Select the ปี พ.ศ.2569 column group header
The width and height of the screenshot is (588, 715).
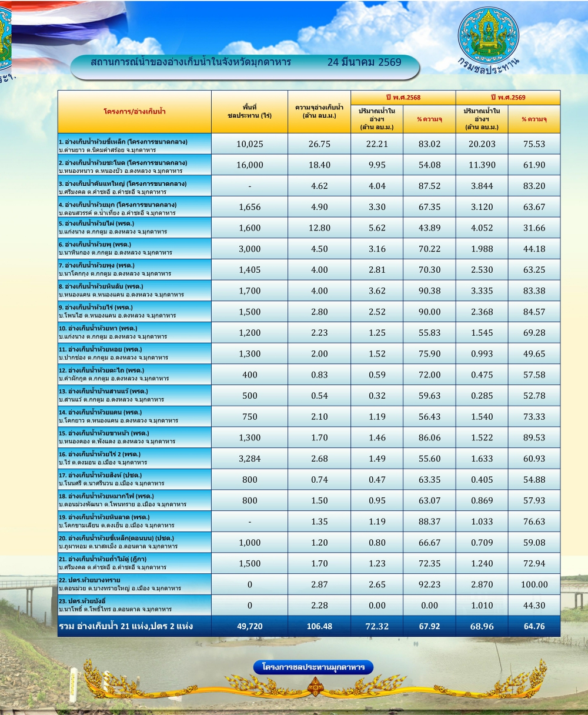pos(507,98)
